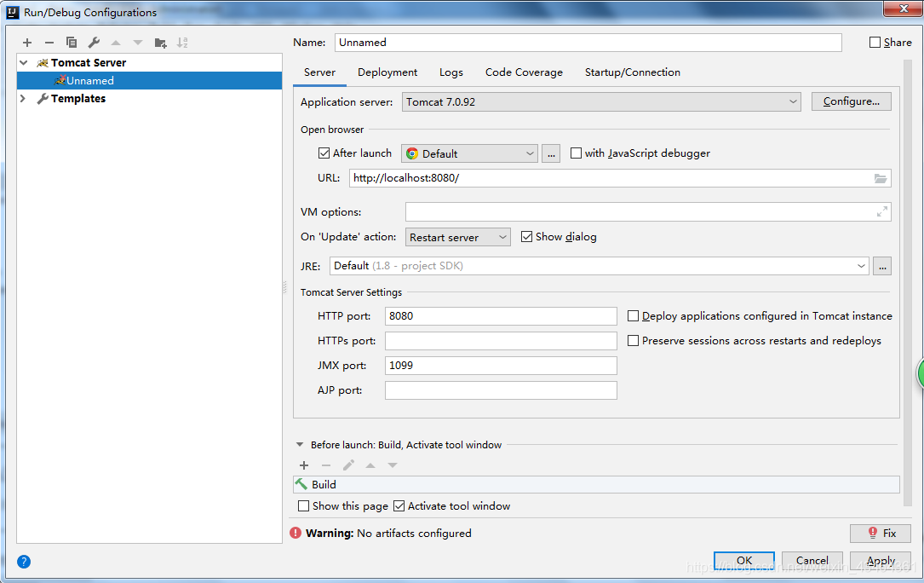Screen dimensions: 924x583
Task: Sort configurations alphabetically
Action: 183,43
